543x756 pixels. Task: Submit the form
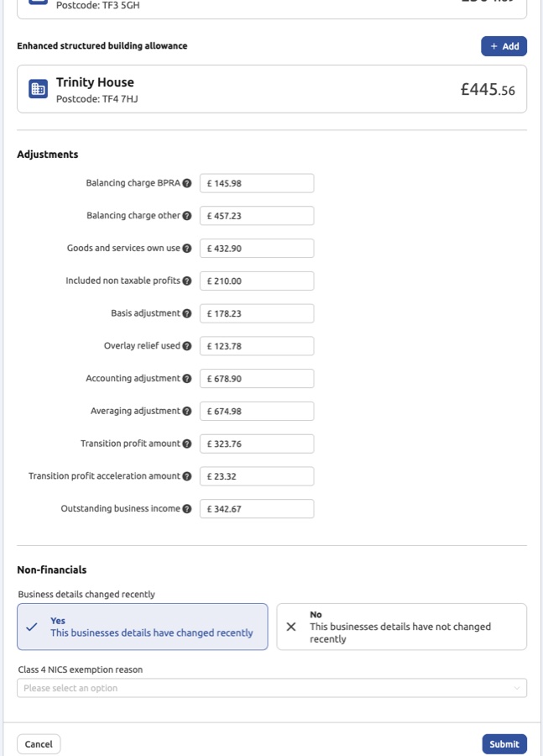click(x=504, y=744)
